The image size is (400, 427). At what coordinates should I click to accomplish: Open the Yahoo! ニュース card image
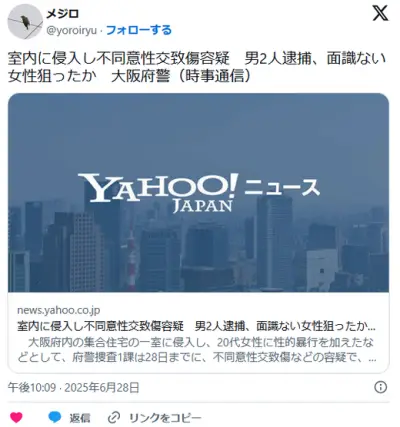point(198,193)
